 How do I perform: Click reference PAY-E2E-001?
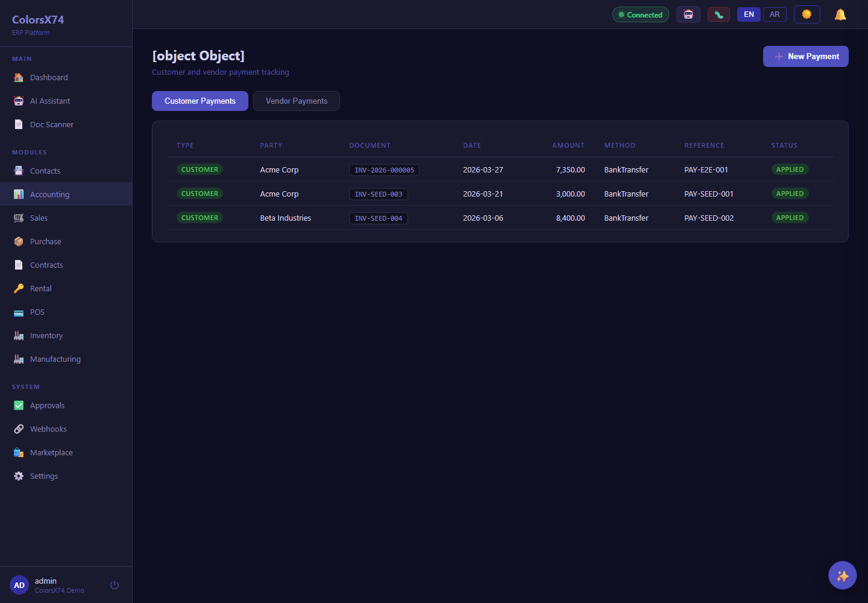click(x=706, y=169)
